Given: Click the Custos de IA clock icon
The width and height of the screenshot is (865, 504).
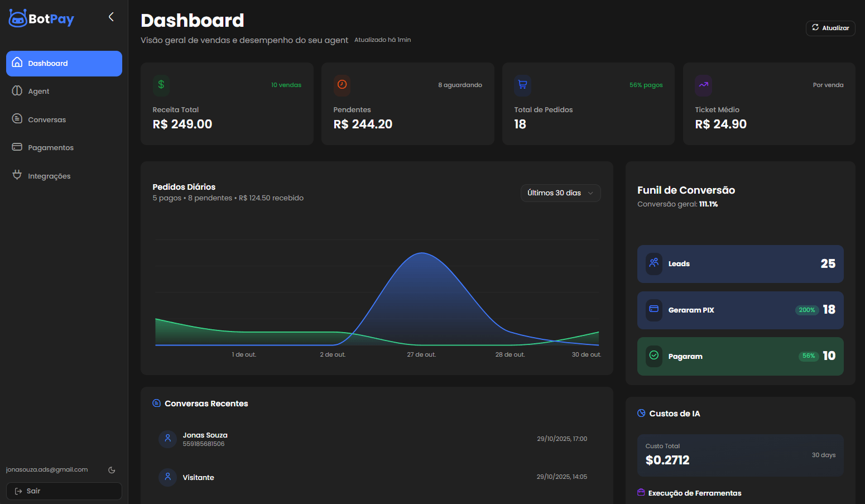Looking at the screenshot, I should (x=640, y=413).
